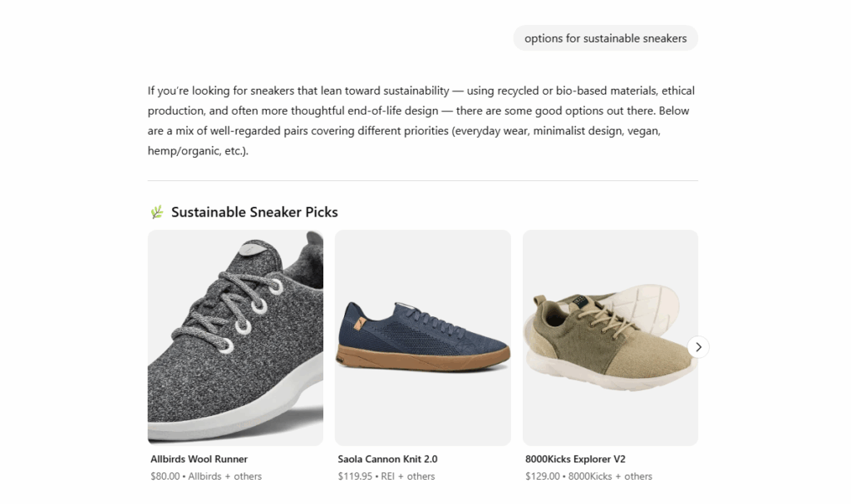Open the 8000Kicks Explorer V2 product image
The width and height of the screenshot is (851, 504).
pos(609,337)
